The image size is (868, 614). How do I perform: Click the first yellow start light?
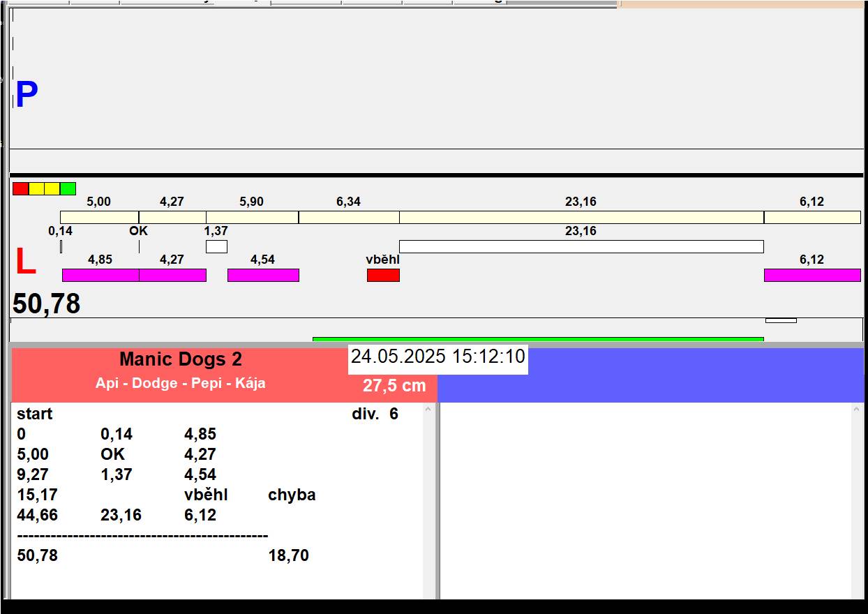[x=36, y=188]
